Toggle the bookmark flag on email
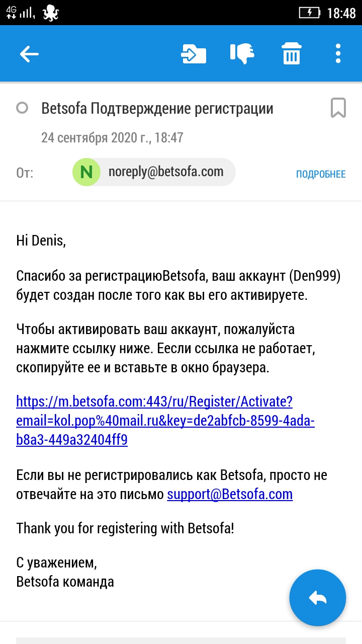Screen dimensions: 362x644 (338, 108)
